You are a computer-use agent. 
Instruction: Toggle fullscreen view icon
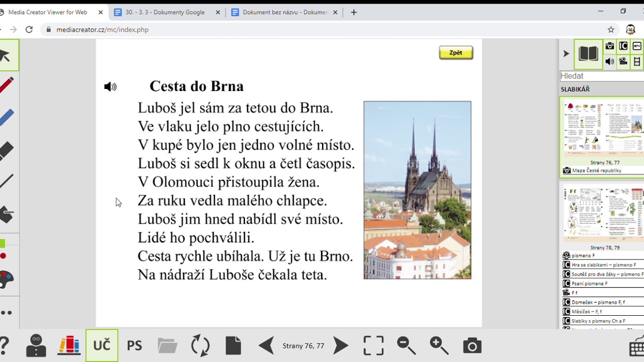pyautogui.click(x=373, y=345)
